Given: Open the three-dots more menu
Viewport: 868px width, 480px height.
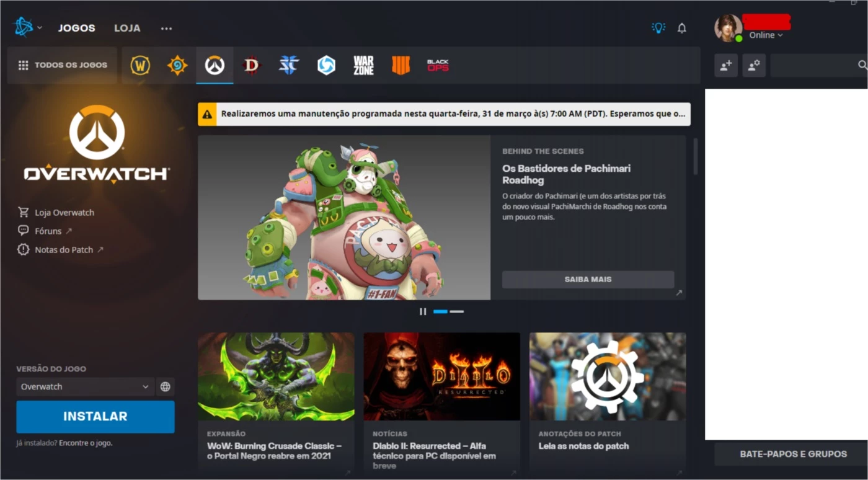Looking at the screenshot, I should coord(166,28).
